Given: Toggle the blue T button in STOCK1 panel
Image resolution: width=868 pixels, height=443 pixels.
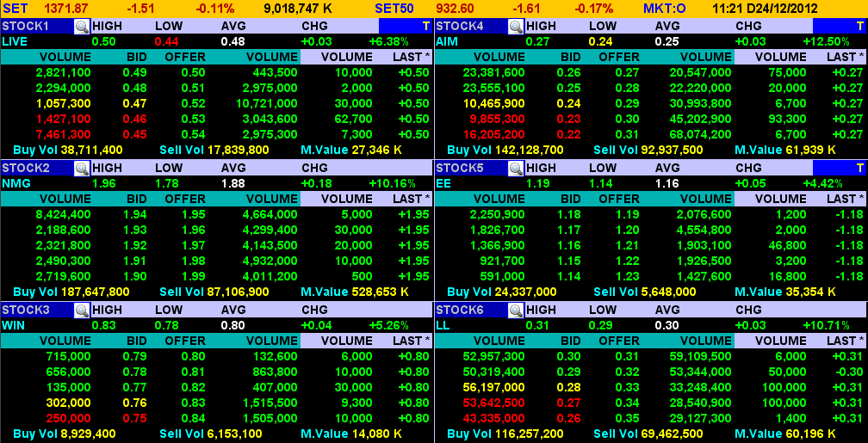Looking at the screenshot, I should click(x=406, y=26).
